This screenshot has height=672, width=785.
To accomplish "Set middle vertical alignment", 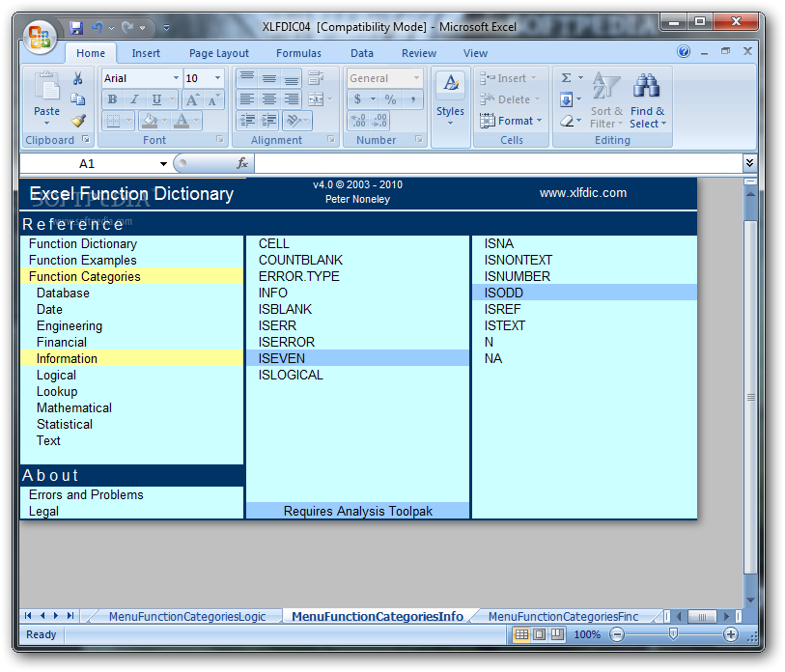I will coord(269,78).
